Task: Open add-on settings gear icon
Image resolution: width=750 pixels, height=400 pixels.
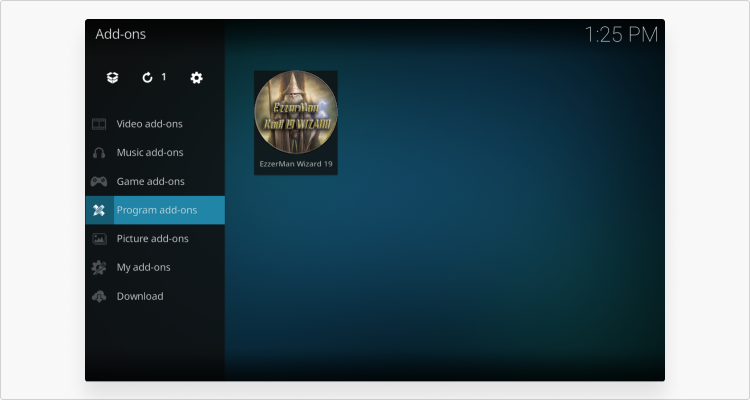Action: pyautogui.click(x=197, y=78)
